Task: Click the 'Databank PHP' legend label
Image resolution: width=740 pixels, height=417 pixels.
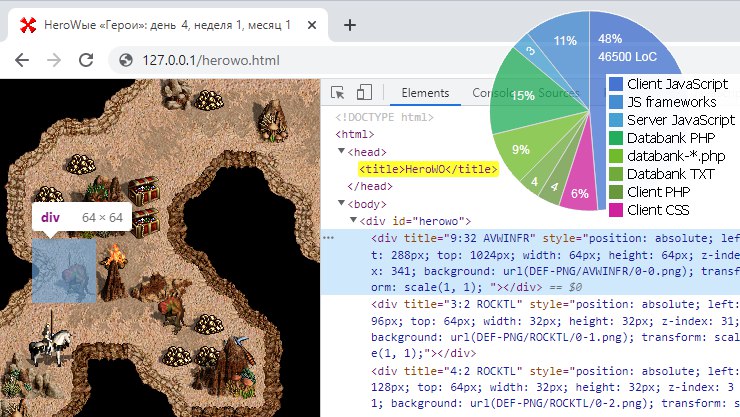Action: (671, 138)
